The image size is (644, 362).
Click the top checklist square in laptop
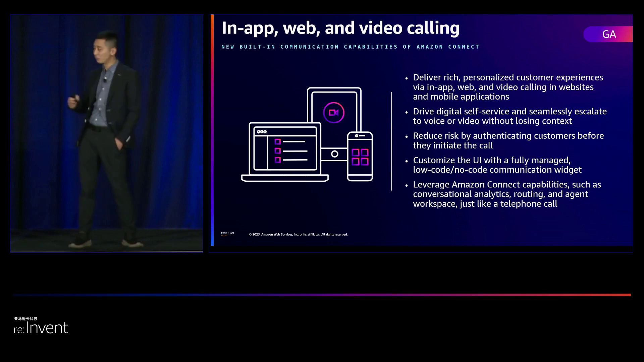coord(278,142)
